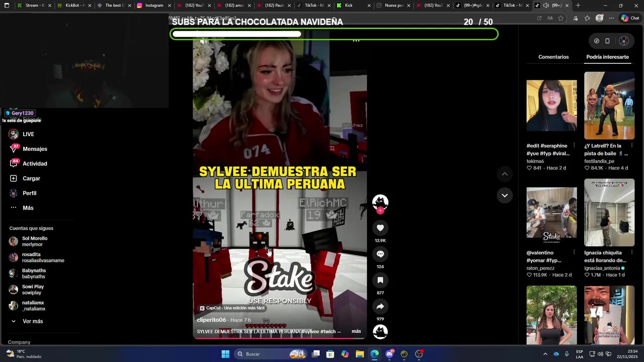Open creator profile cliperito06
The height and width of the screenshot is (362, 644).
click(211, 320)
